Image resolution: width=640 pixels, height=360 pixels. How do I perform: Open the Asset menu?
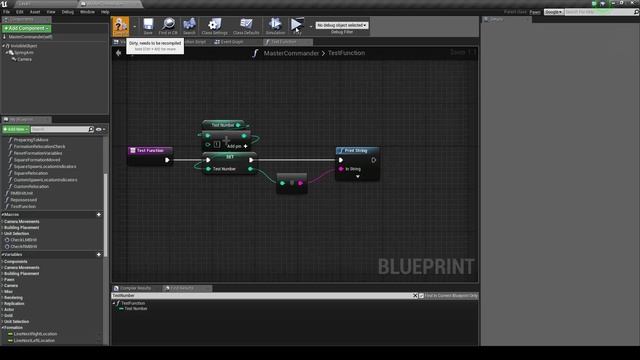(35, 12)
